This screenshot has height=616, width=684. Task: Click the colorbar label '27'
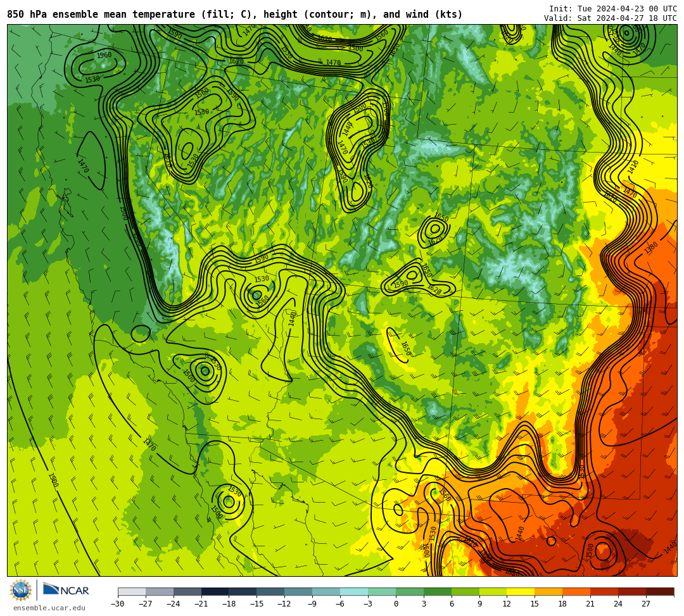click(x=645, y=604)
